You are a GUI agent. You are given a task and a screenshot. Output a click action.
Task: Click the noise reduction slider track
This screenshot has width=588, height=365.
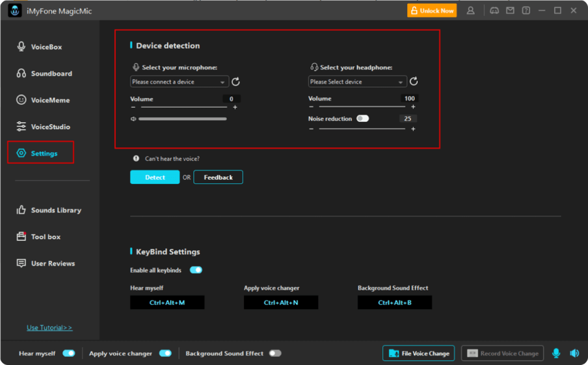[362, 129]
